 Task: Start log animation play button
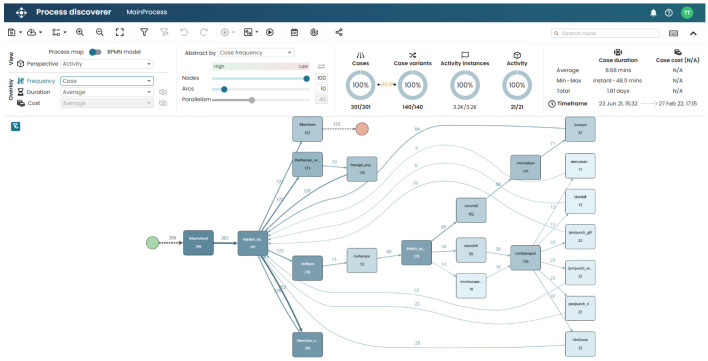coord(270,32)
